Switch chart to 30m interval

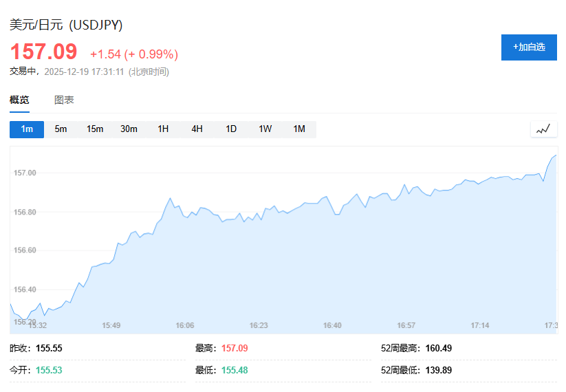[129, 129]
